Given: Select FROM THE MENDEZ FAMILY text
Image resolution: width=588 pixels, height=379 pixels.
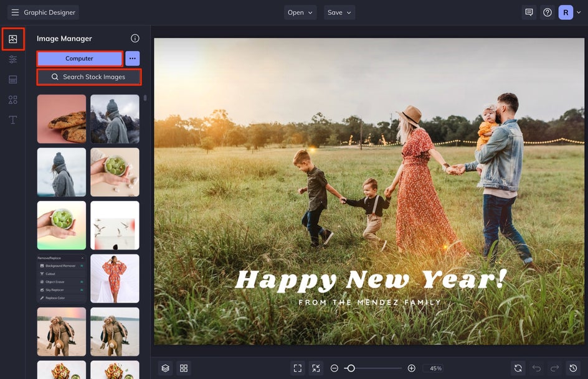Looking at the screenshot, I should tap(370, 302).
